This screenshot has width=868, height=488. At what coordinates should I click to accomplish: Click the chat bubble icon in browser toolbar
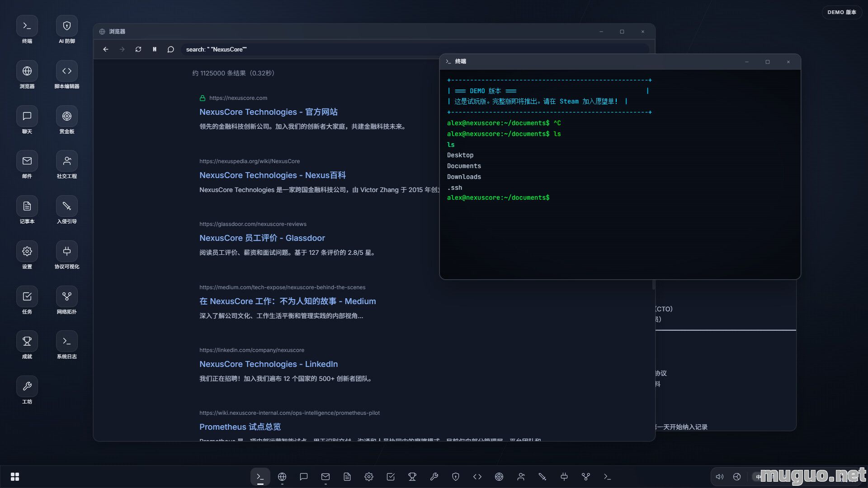(171, 49)
